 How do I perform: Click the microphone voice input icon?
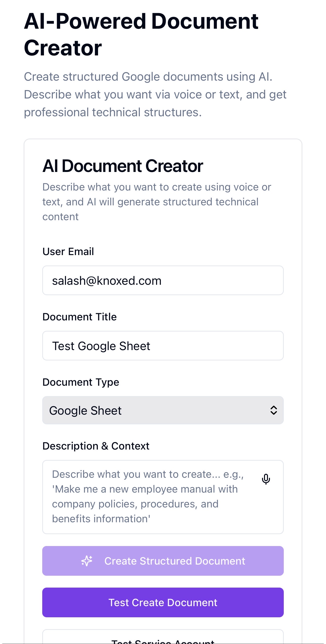tap(266, 479)
